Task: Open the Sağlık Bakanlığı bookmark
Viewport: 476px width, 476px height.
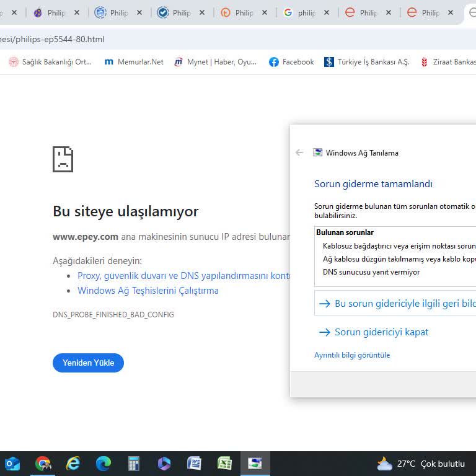Action: tap(50, 62)
